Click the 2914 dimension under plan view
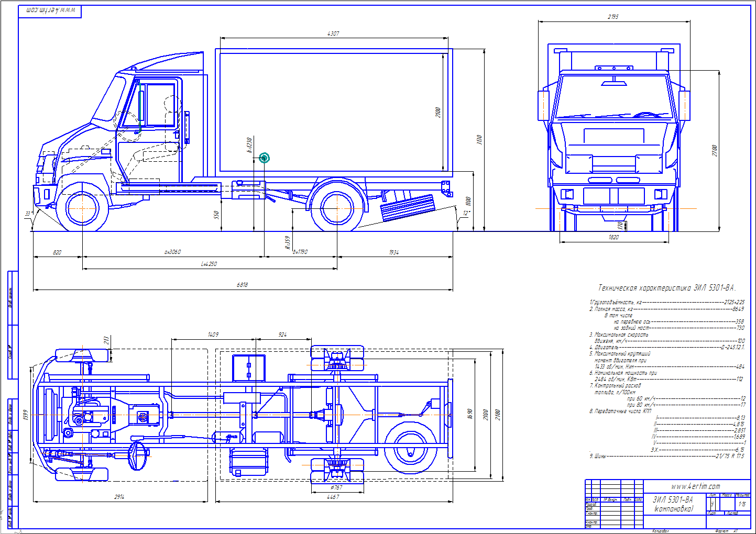 tap(119, 497)
